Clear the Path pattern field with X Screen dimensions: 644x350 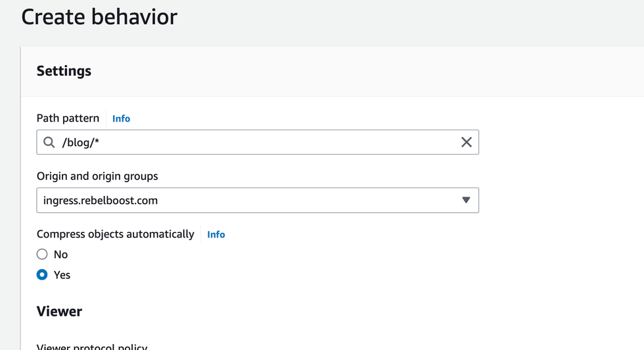point(466,142)
